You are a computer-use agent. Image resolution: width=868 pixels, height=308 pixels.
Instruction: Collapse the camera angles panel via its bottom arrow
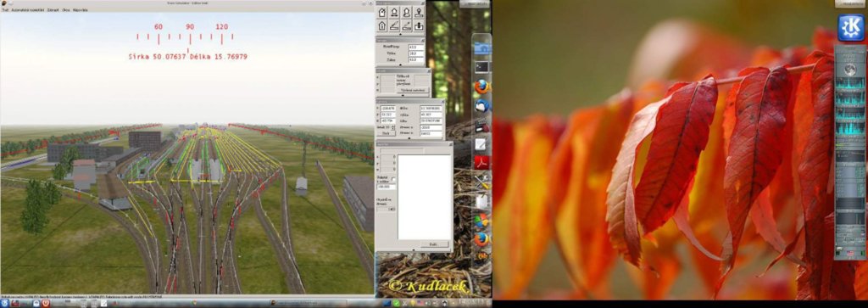coord(400,64)
